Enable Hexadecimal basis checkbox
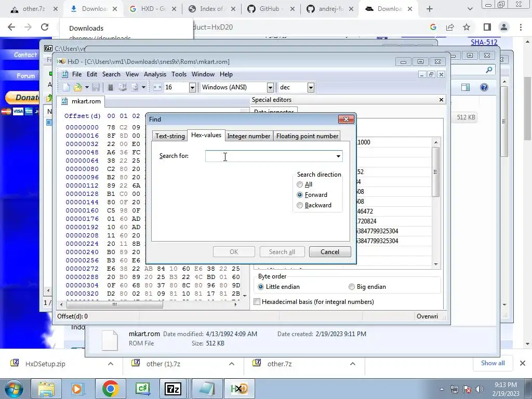The width and height of the screenshot is (532, 399). click(257, 302)
